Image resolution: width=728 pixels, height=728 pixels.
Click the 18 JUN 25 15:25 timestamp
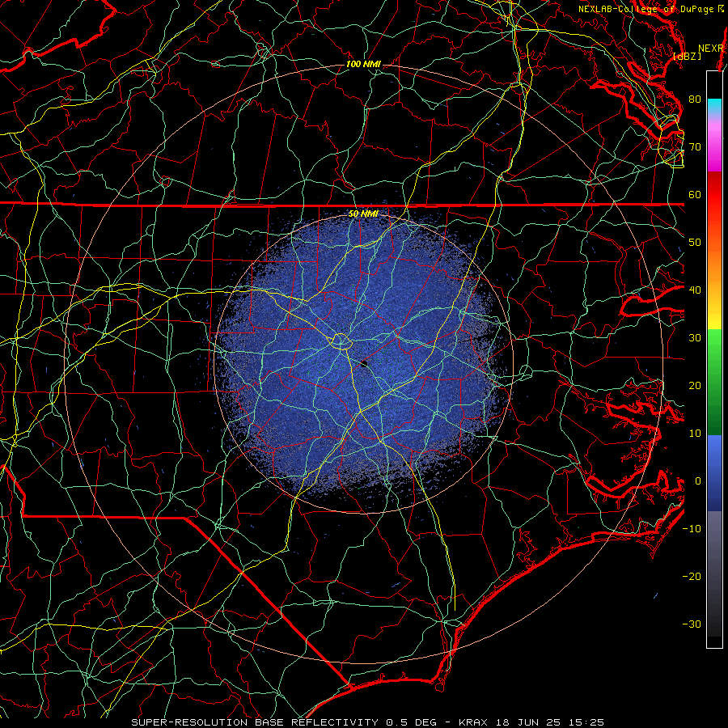[x=551, y=722]
